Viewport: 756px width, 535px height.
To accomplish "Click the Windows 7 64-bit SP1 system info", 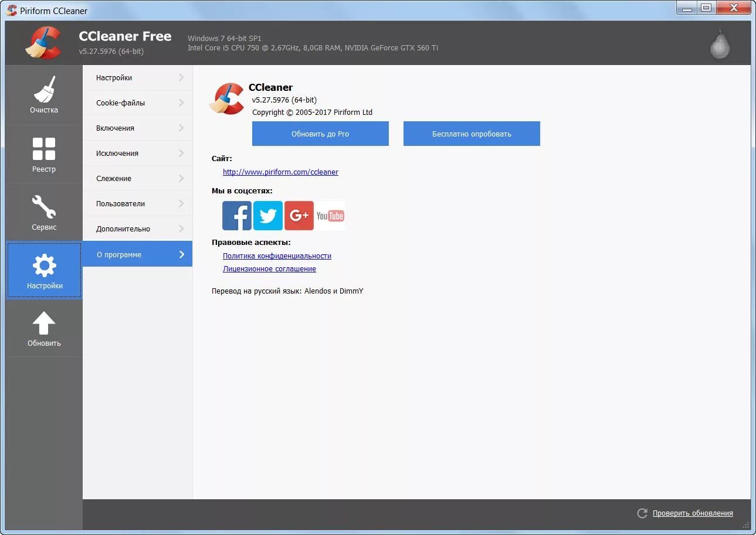I will (225, 38).
